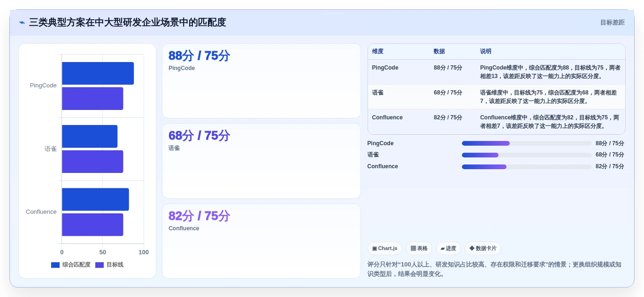The width and height of the screenshot is (644, 297).
Task: Select the 进度 tag chip
Action: [448, 248]
